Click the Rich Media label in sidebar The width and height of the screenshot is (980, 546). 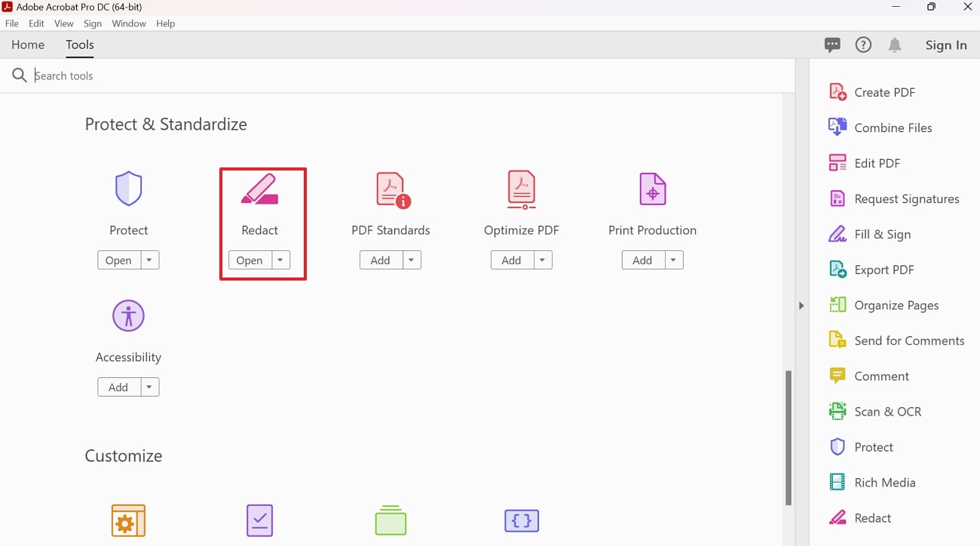point(885,482)
